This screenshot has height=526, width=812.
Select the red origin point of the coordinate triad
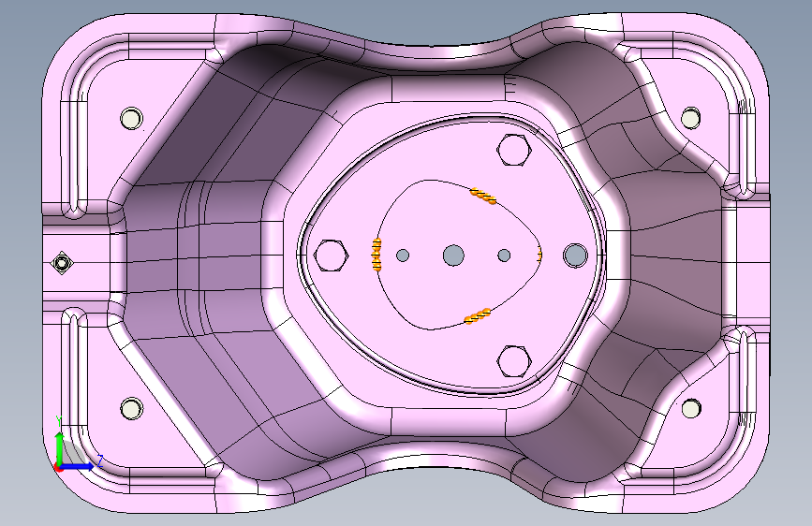click(58, 467)
